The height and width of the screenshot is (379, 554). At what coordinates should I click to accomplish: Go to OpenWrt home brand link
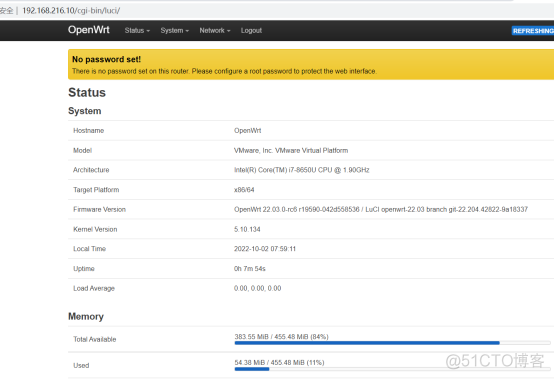pyautogui.click(x=89, y=30)
